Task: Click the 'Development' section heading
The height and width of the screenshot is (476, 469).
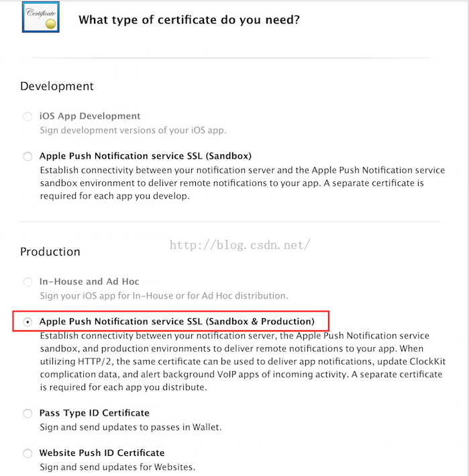Action: click(x=57, y=86)
